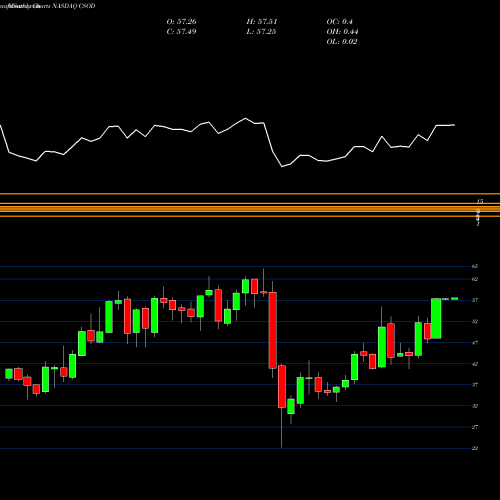Click the 37 price axis label

click(475, 385)
